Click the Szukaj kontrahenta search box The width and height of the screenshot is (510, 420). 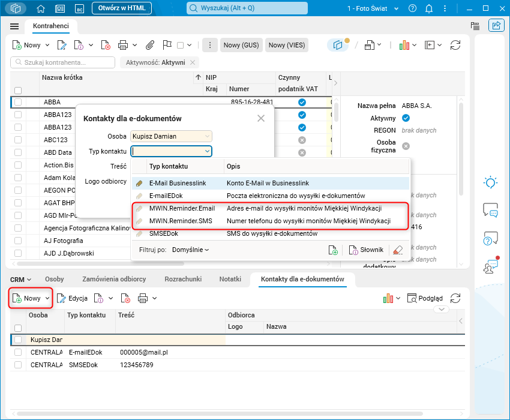(x=63, y=62)
